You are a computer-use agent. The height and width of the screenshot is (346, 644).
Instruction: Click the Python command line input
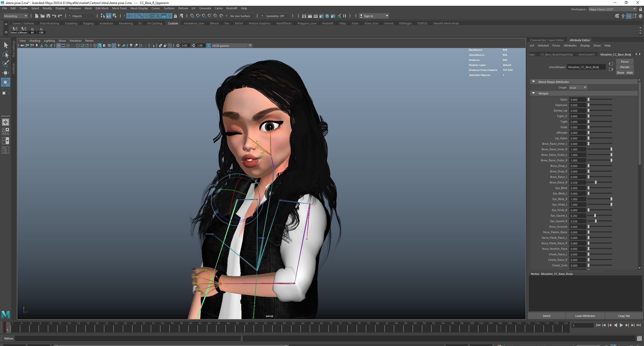128,339
